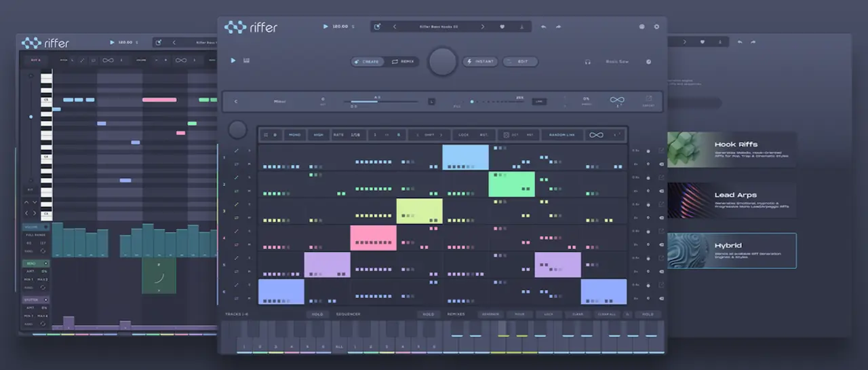Save the preset with the download icon

(521, 26)
